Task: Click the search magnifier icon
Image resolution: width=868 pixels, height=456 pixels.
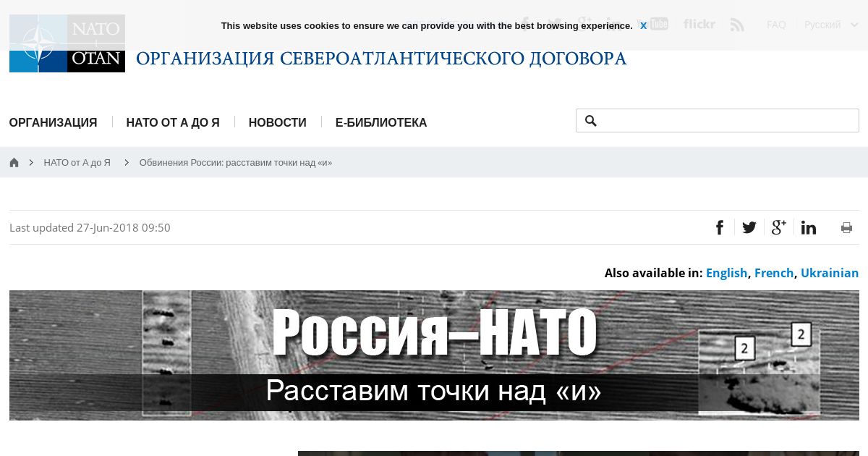Action: [x=590, y=121]
